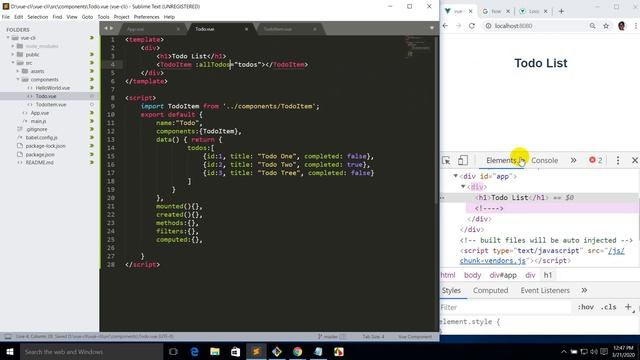Screen dimensions: 640x360
Task: Expand more style pane tabs chevron
Action: 584,290
